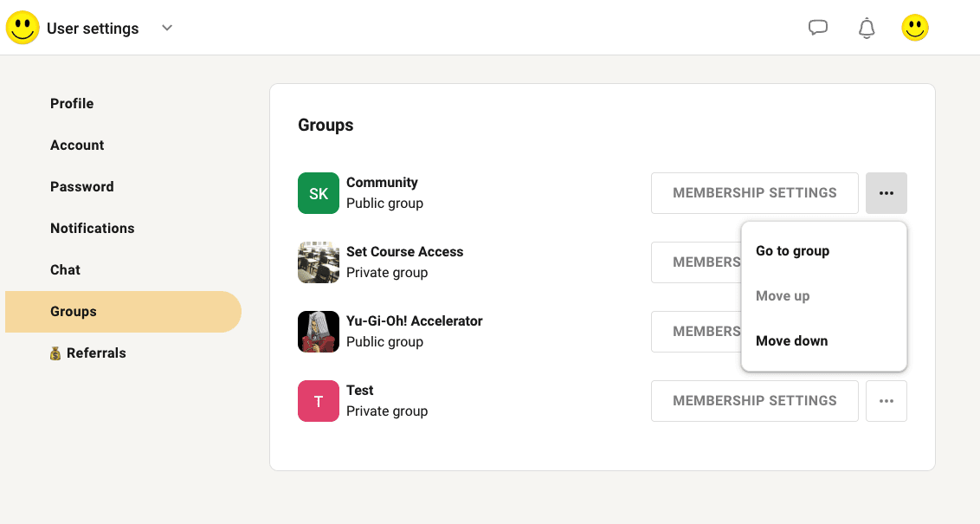Screen dimensions: 980x524
Task: Click the Set Course Access group thumbnail
Action: tap(319, 262)
